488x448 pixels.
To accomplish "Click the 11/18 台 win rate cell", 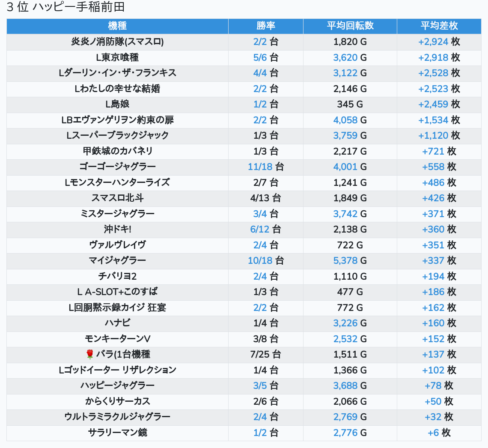I will point(266,167).
